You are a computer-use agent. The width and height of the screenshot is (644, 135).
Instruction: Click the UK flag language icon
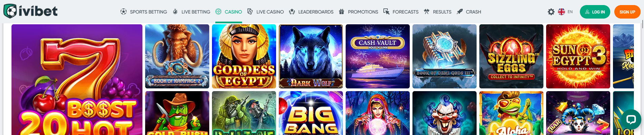point(562,12)
